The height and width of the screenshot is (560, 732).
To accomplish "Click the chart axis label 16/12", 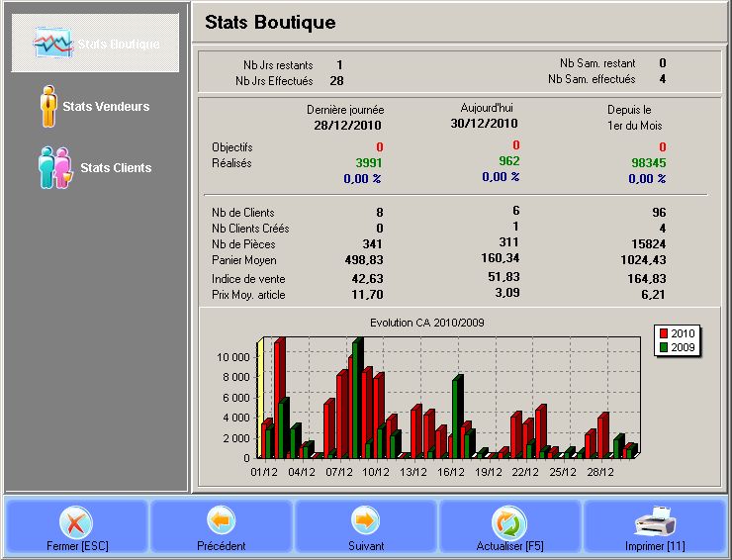I will pyautogui.click(x=450, y=472).
